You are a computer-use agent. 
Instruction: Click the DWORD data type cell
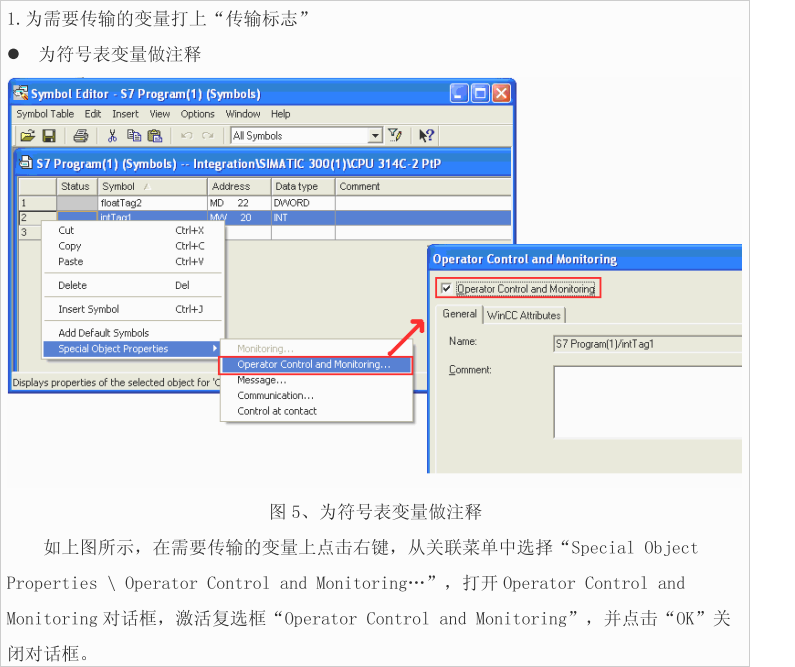tap(303, 203)
